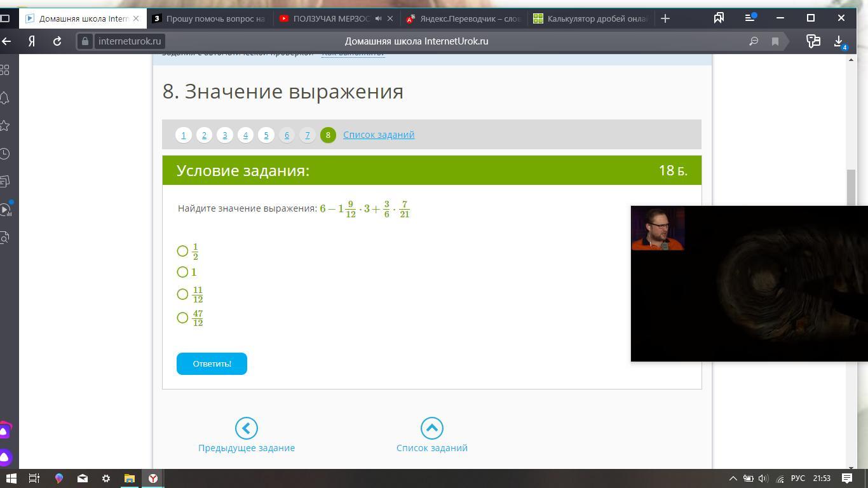Go to task number 7
868x488 pixels.
pyautogui.click(x=308, y=135)
